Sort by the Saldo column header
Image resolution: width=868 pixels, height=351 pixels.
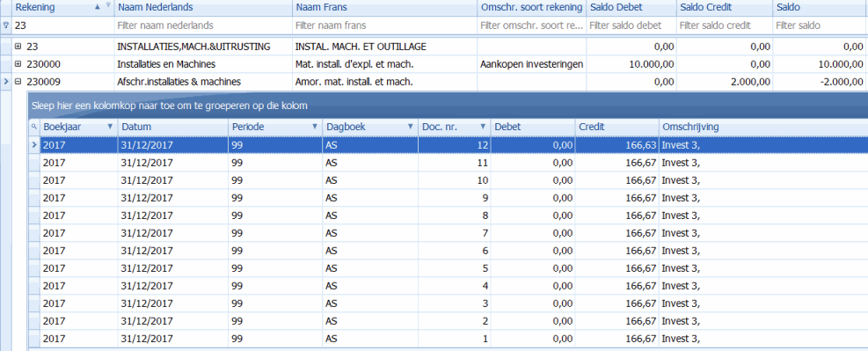(x=821, y=7)
